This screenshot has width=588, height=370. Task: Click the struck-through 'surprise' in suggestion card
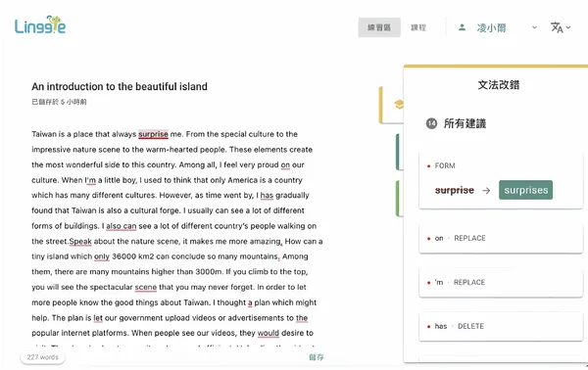tap(454, 190)
